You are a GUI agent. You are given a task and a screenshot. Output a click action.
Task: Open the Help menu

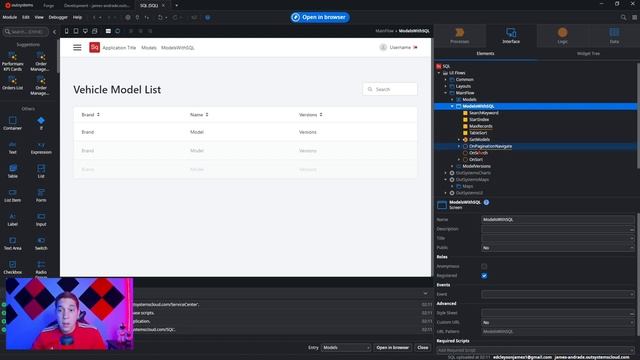(x=77, y=18)
